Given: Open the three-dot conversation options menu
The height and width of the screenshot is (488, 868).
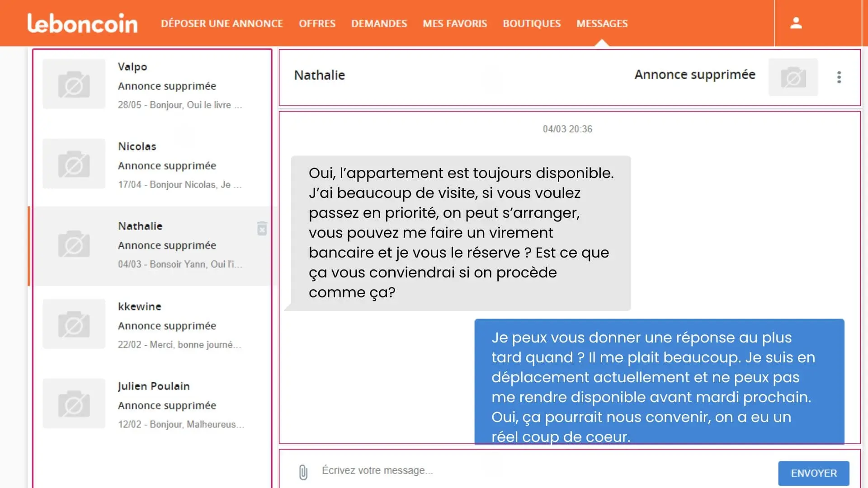Looking at the screenshot, I should (839, 77).
